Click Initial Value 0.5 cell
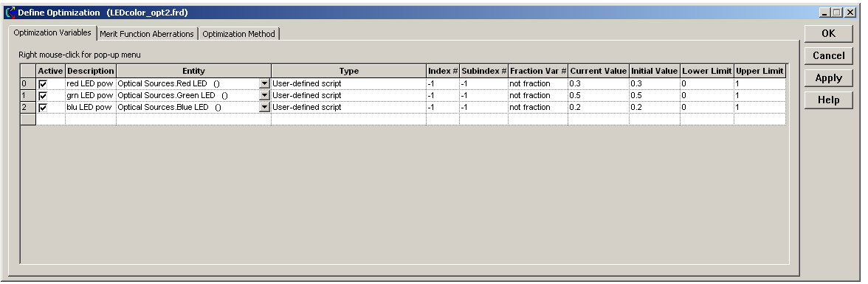 654,96
